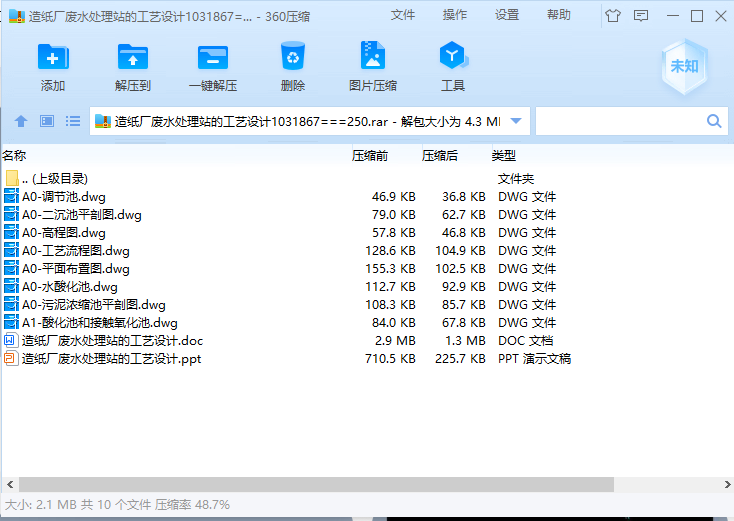Select file A0-工艺流程图.dwg
Viewport: 734px width, 521px height.
click(368, 250)
